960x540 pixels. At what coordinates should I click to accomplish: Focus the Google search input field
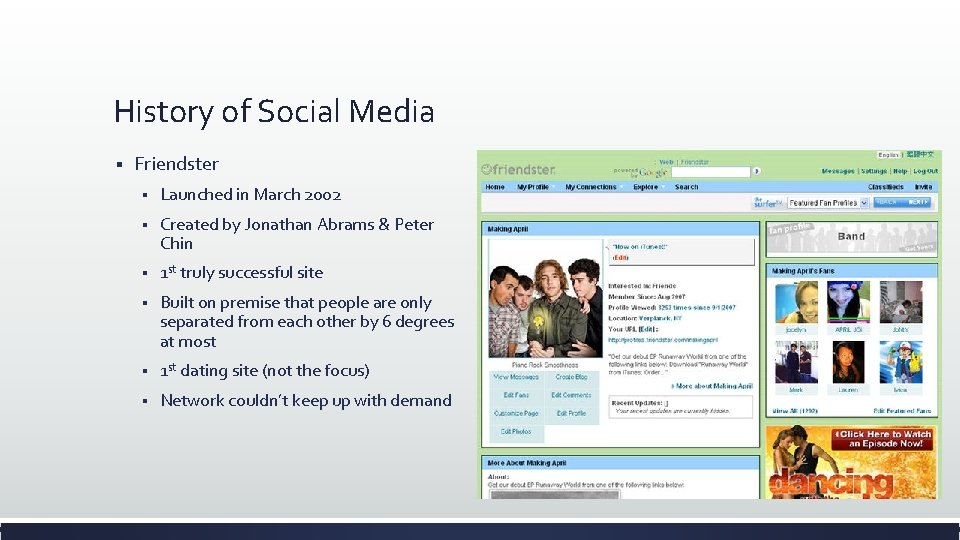(711, 172)
